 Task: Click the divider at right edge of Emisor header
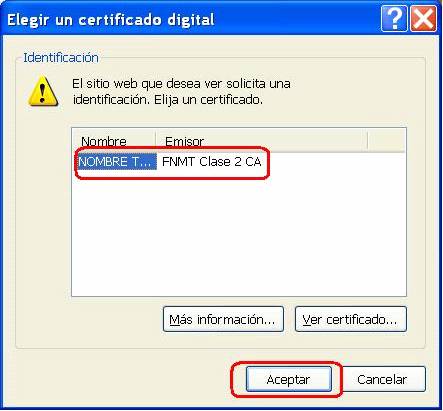coord(367,141)
